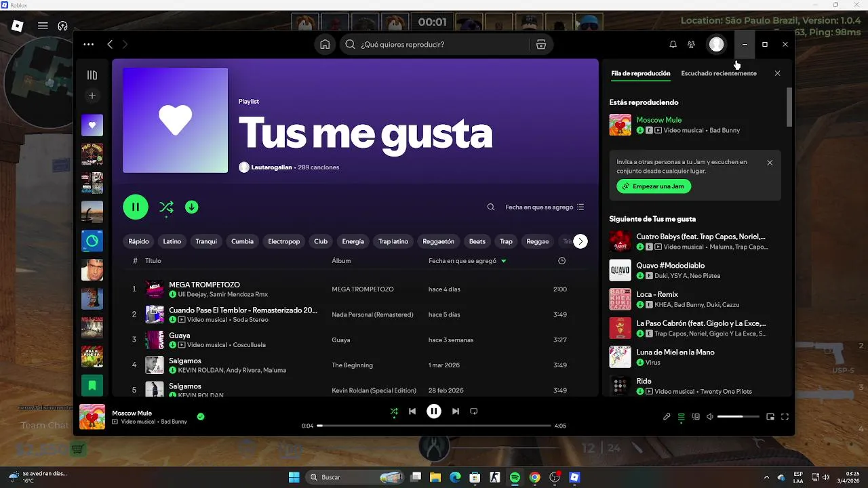Toggle shuffle in the bottom player
Image resolution: width=868 pixels, height=488 pixels.
click(394, 411)
